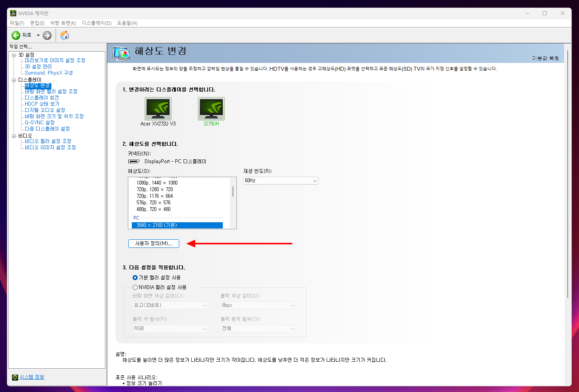Click the NVIDIA title bar icon
This screenshot has height=392, width=579.
click(x=13, y=13)
